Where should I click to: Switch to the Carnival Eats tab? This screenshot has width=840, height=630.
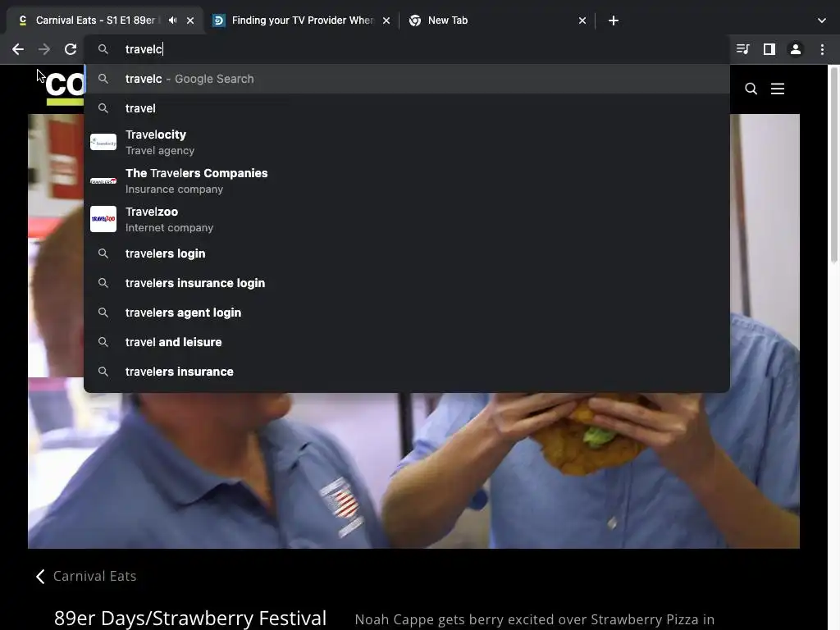[x=95, y=21]
